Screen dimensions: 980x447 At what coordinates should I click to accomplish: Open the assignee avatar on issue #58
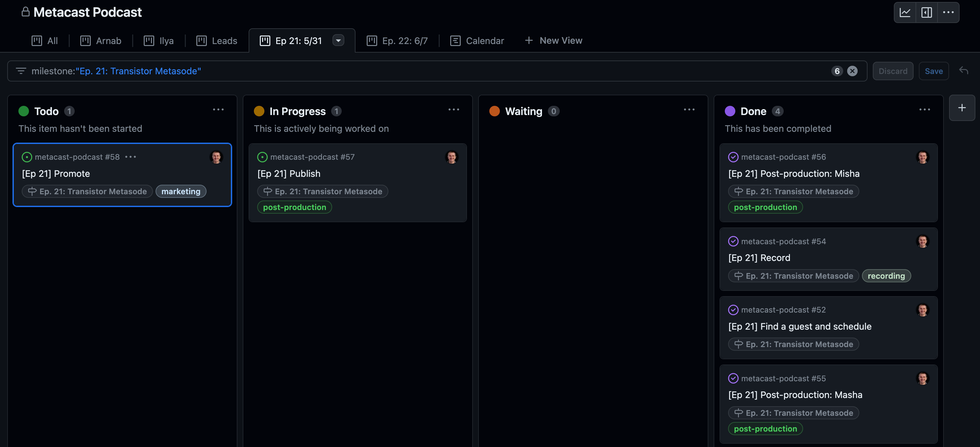click(x=216, y=157)
